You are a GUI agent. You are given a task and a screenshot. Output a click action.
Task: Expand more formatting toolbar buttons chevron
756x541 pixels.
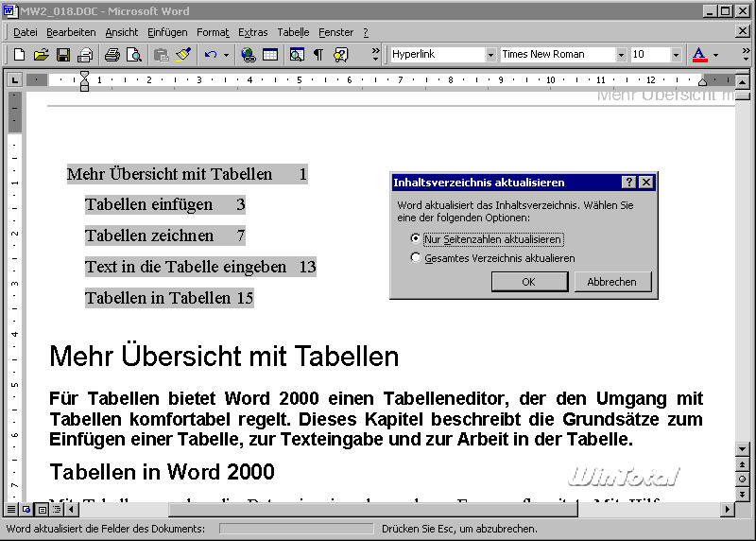tap(746, 54)
